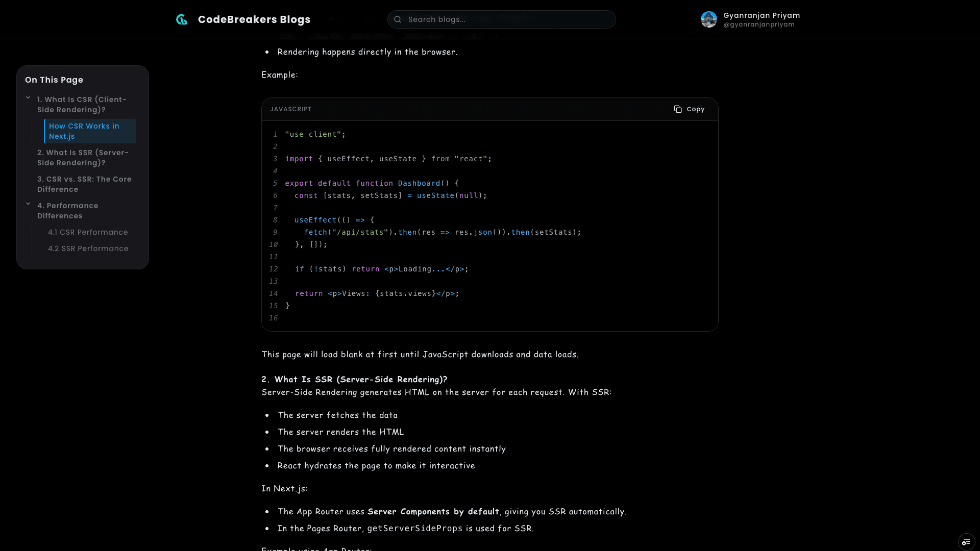Image resolution: width=980 pixels, height=551 pixels.
Task: Click the @gyanranjanpriyam handle
Action: point(759,24)
